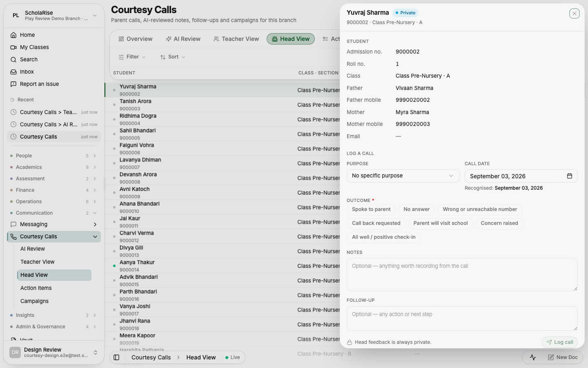This screenshot has height=368, width=588.
Task: Click the Home icon in sidebar
Action: 13,35
